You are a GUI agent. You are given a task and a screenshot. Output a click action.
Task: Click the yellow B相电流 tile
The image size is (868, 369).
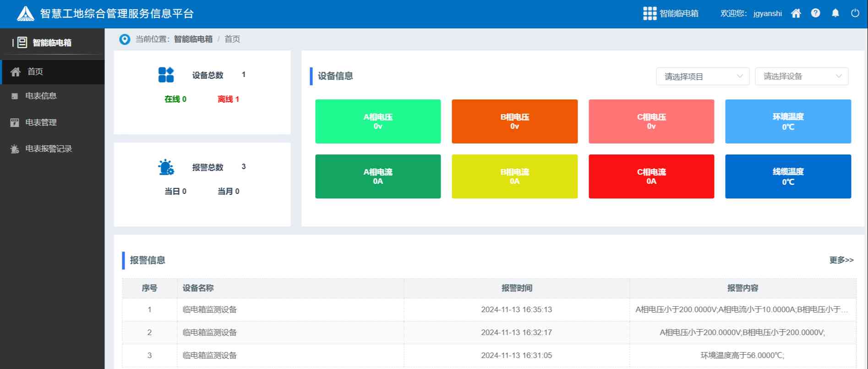click(x=514, y=176)
